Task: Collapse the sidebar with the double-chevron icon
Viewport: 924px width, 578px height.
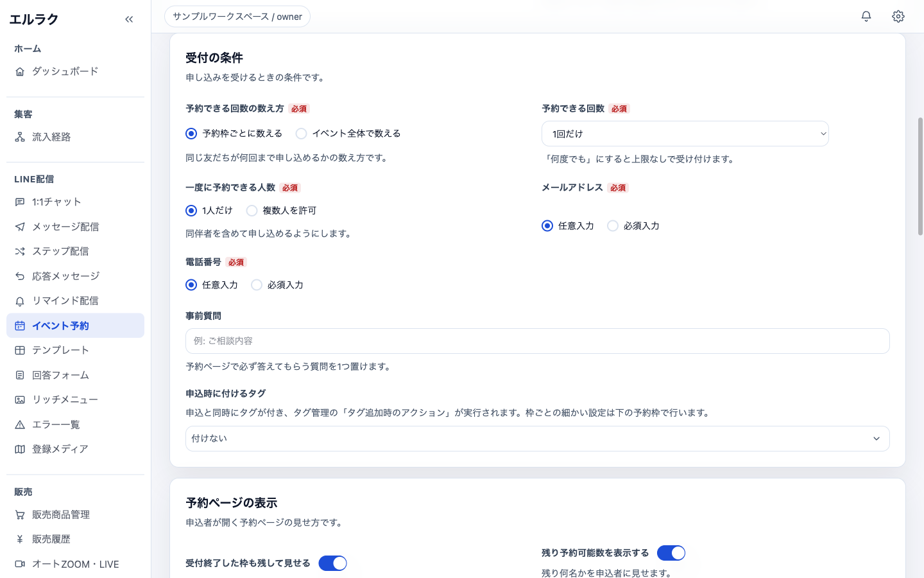Action: [129, 19]
